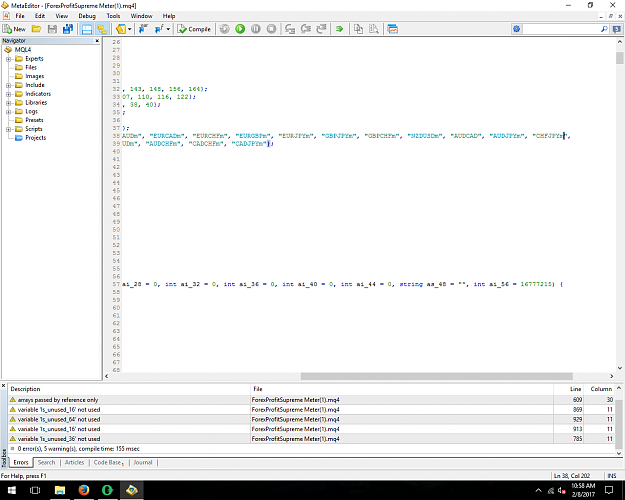625x500 pixels.
Task: Close the Navigator panel
Action: (97, 41)
